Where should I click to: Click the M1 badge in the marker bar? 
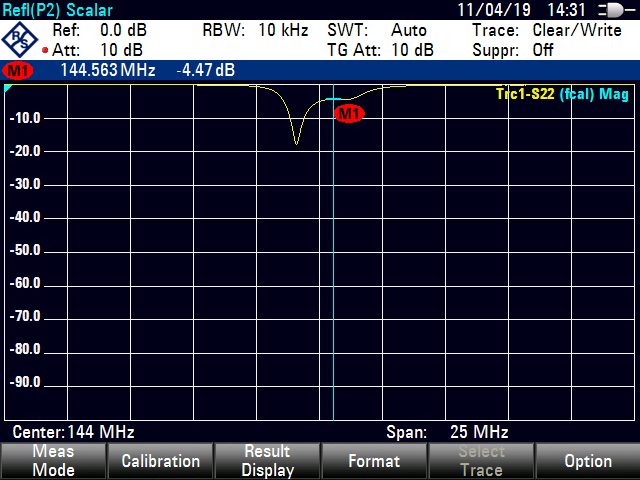tap(18, 71)
